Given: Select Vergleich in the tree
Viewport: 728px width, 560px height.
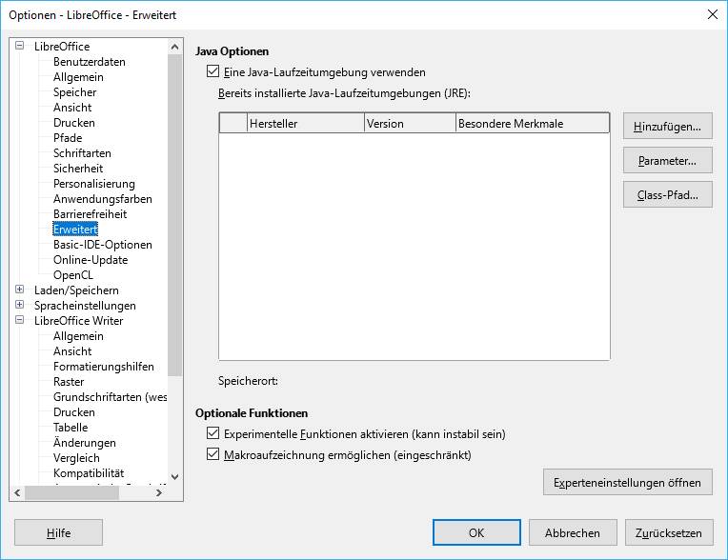Looking at the screenshot, I should [76, 458].
